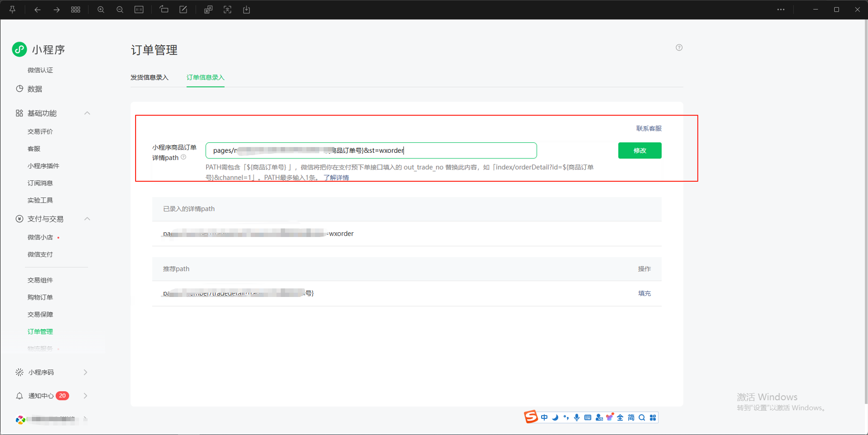Screen dimensions: 868x435
Task: Click the Sogou search magnifier icon
Action: click(x=642, y=417)
